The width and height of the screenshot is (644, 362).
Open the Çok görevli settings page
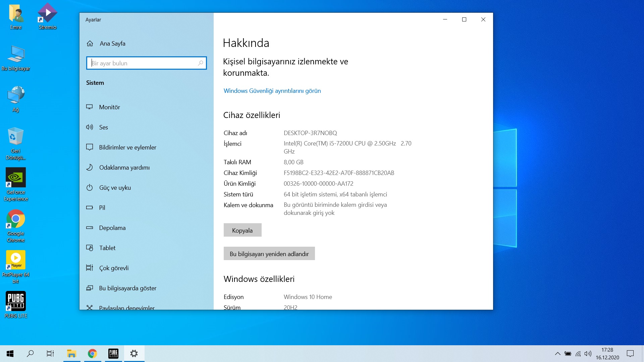pyautogui.click(x=147, y=268)
